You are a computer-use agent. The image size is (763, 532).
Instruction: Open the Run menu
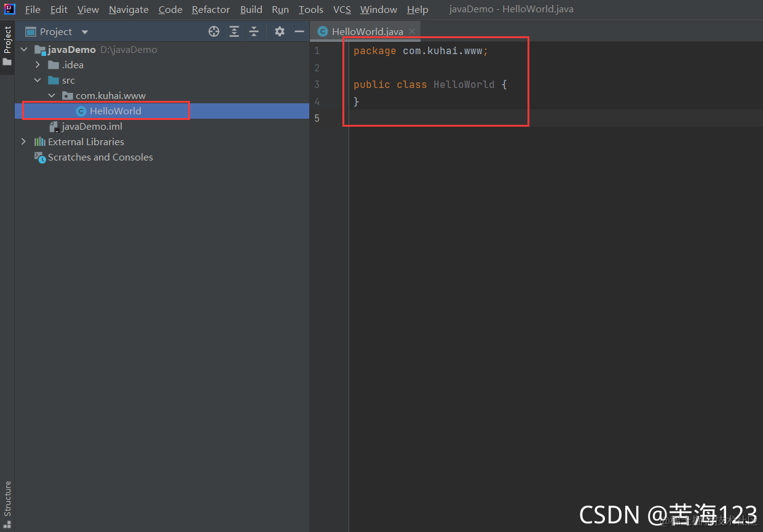280,10
